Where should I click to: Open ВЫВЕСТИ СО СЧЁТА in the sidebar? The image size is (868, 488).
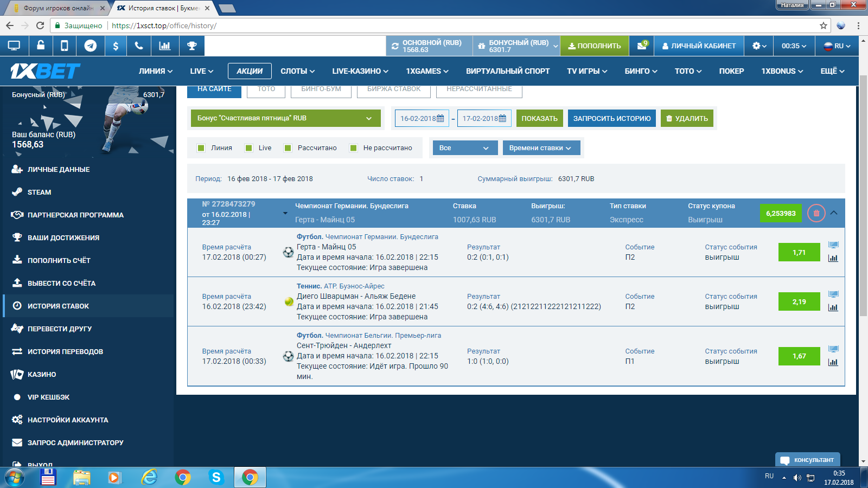[x=88, y=283]
